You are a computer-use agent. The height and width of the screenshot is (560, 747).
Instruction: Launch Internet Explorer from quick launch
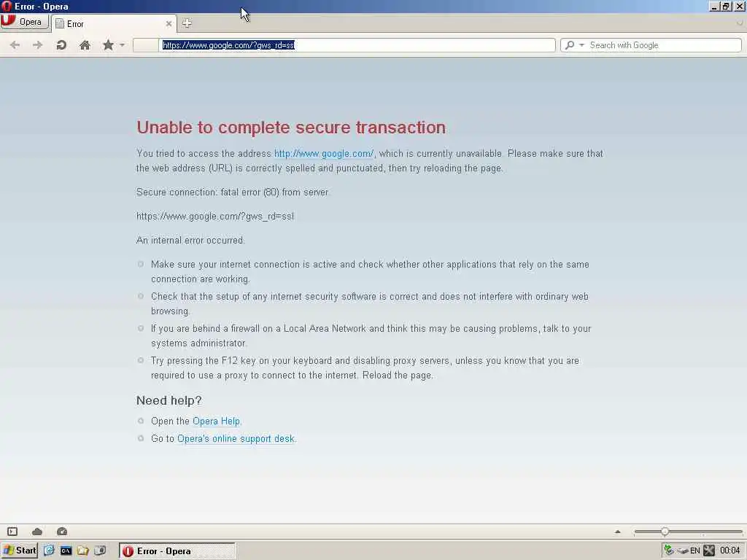pos(49,551)
